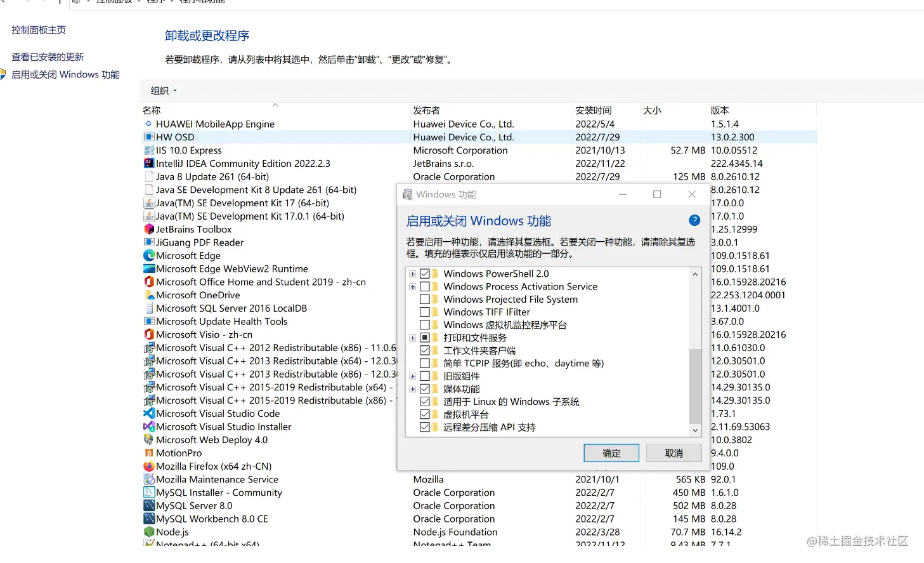Viewport: 924px width, 563px height.
Task: Uncheck 适用于 Linux 的 Windows 子系统
Action: pyautogui.click(x=425, y=402)
